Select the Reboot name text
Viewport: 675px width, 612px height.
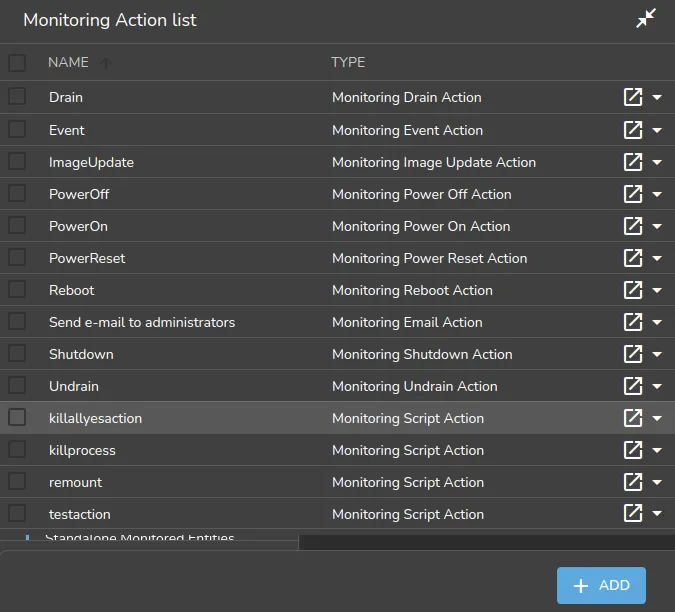71,290
